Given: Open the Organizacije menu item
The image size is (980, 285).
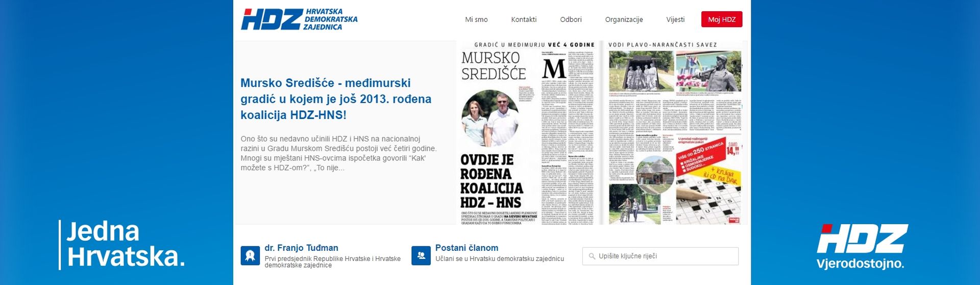Looking at the screenshot, I should pyautogui.click(x=624, y=19).
